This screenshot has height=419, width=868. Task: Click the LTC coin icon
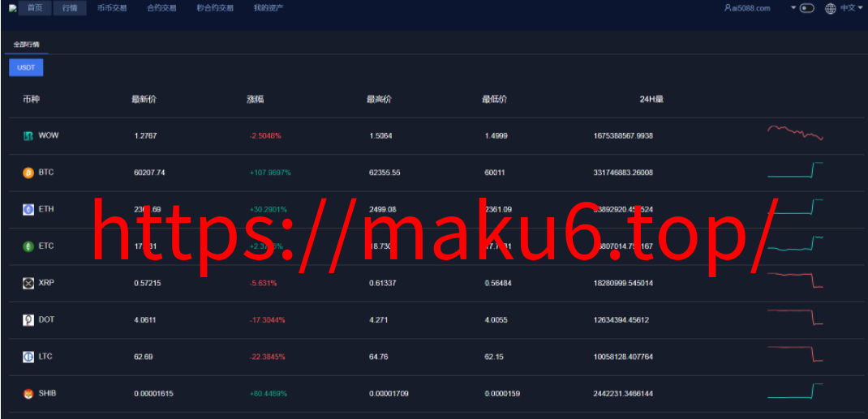point(28,357)
